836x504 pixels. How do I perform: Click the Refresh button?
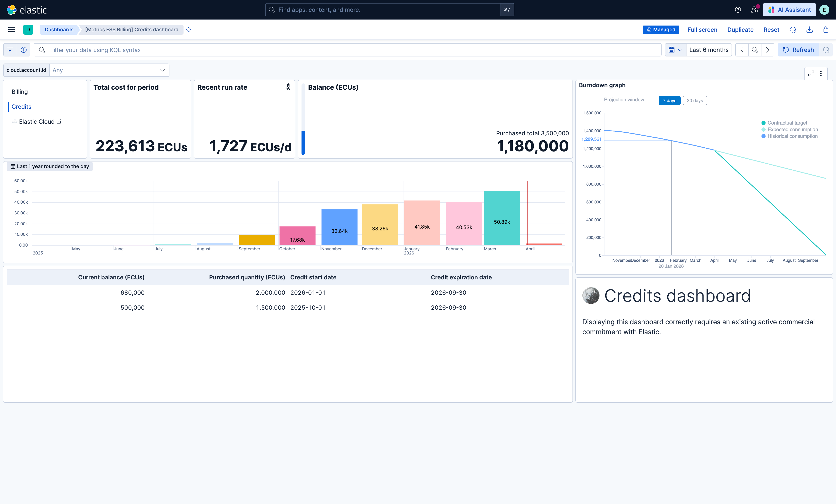click(x=798, y=50)
